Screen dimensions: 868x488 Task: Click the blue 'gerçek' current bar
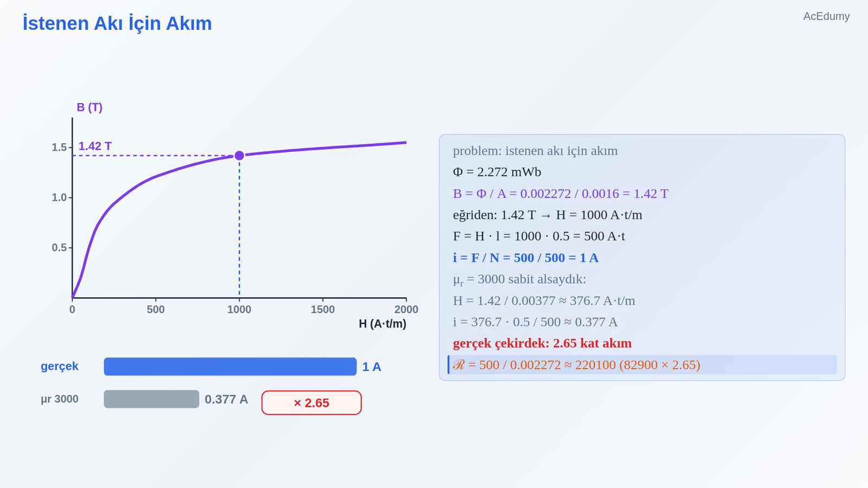point(230,367)
